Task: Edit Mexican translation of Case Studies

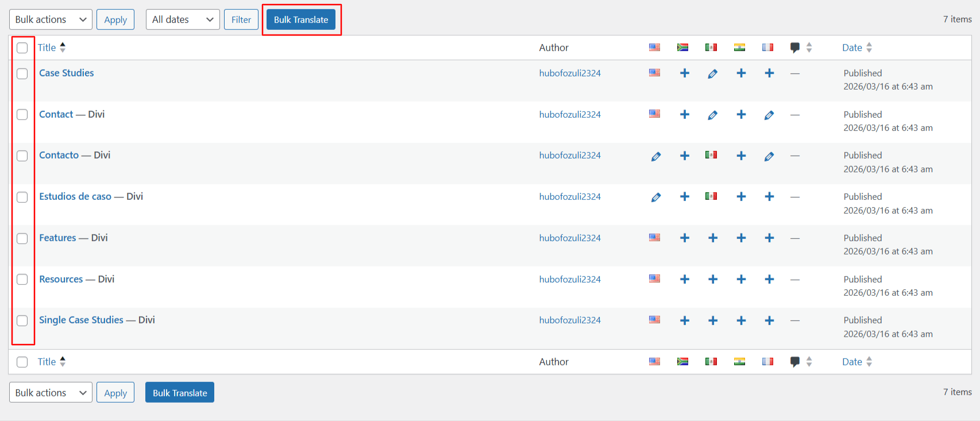Action: [x=712, y=74]
